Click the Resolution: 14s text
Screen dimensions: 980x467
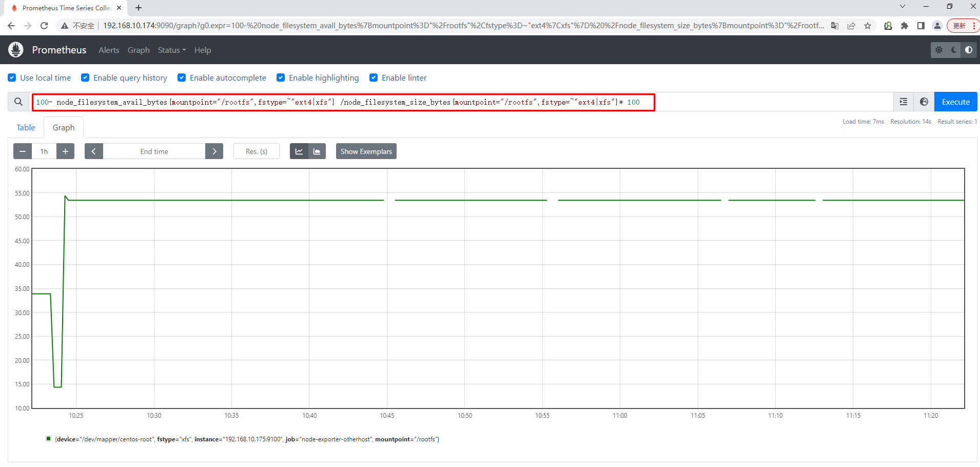point(911,122)
